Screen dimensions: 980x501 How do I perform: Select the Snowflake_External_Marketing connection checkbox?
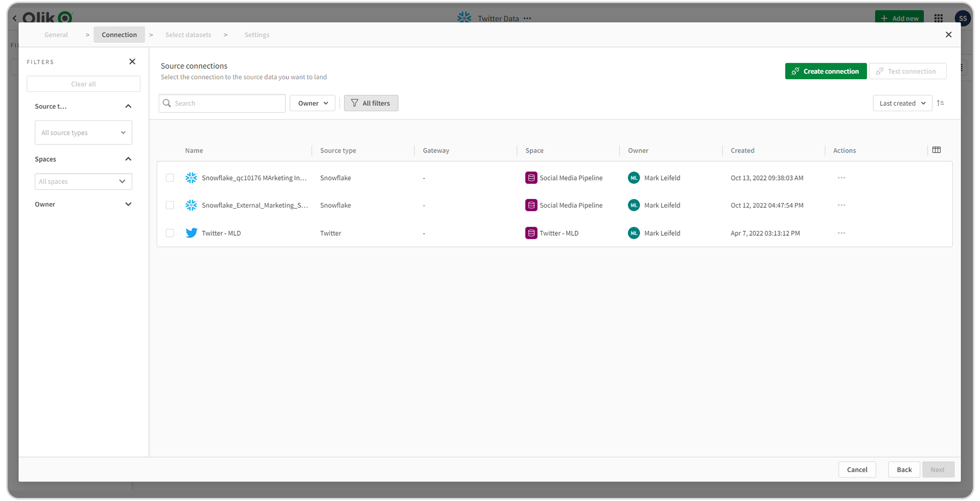coord(170,205)
